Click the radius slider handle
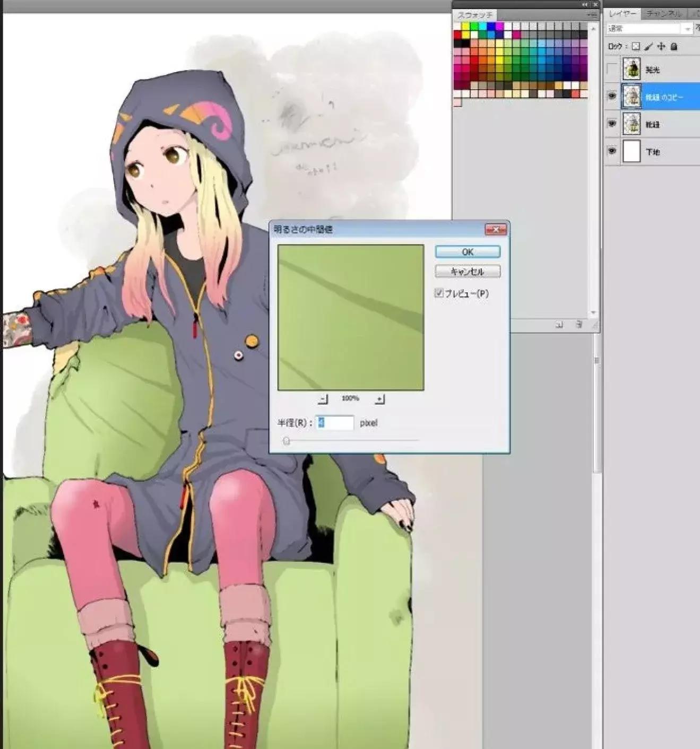Viewport: 700px width, 749px height. (x=287, y=441)
